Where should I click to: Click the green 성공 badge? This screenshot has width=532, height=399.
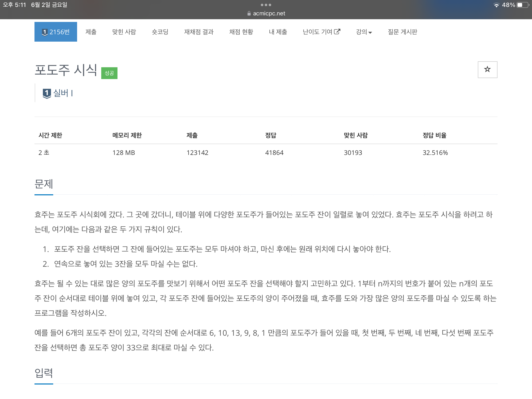[109, 73]
